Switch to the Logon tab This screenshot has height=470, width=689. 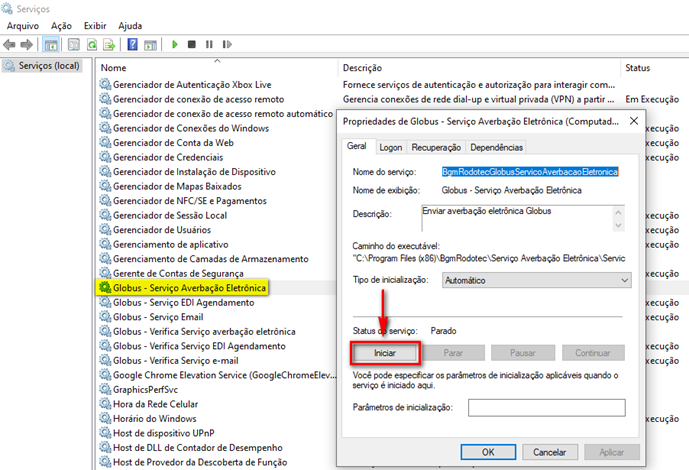coord(391,147)
